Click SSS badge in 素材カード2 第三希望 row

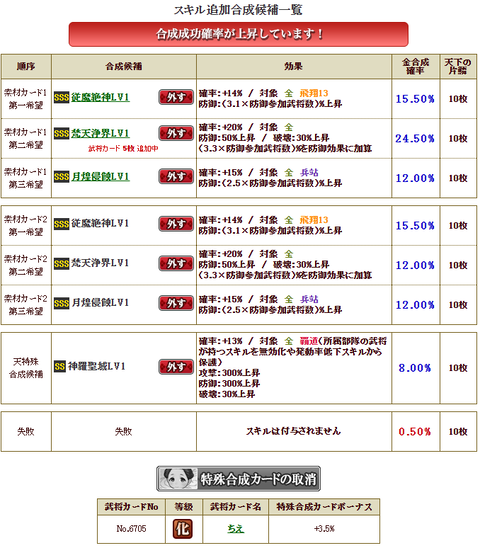(62, 304)
